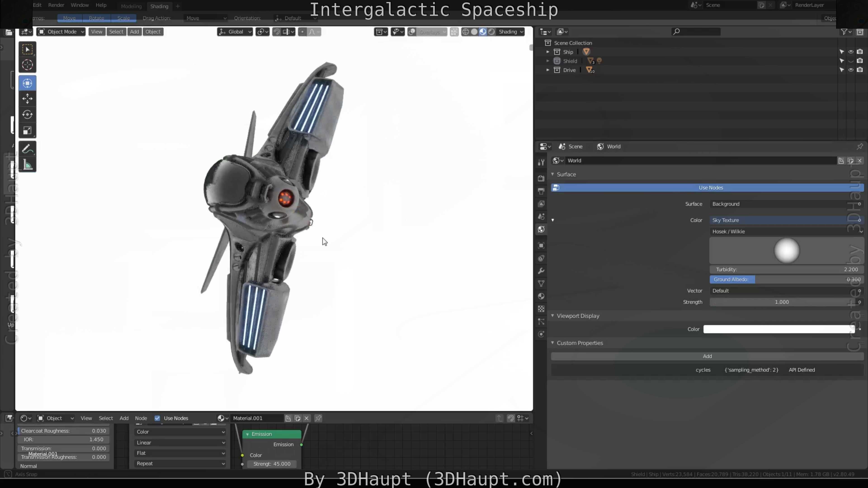This screenshot has width=868, height=488.
Task: Switch to the Modeling workspace tab
Action: 131,6
